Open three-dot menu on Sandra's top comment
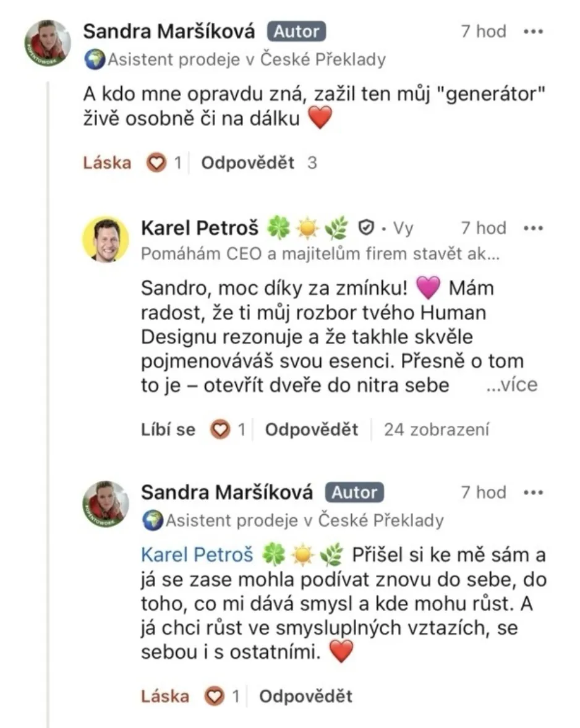This screenshot has height=728, width=580. (533, 32)
